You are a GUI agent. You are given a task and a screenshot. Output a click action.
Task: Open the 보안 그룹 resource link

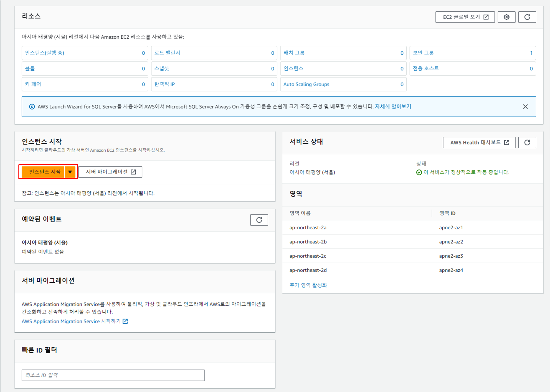click(423, 53)
